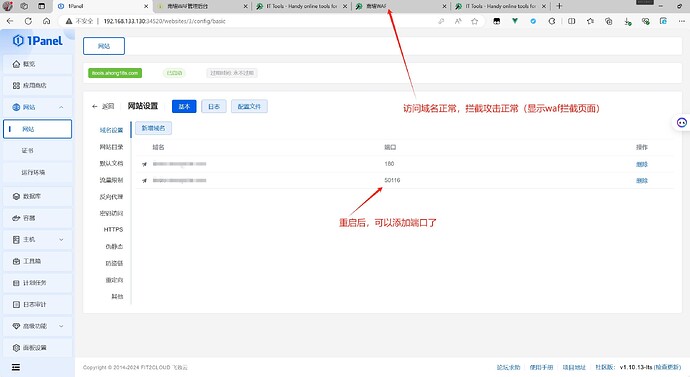The width and height of the screenshot is (690, 377).
Task: Expand the 高级功能 sidebar group chevron
Action: coord(61,326)
